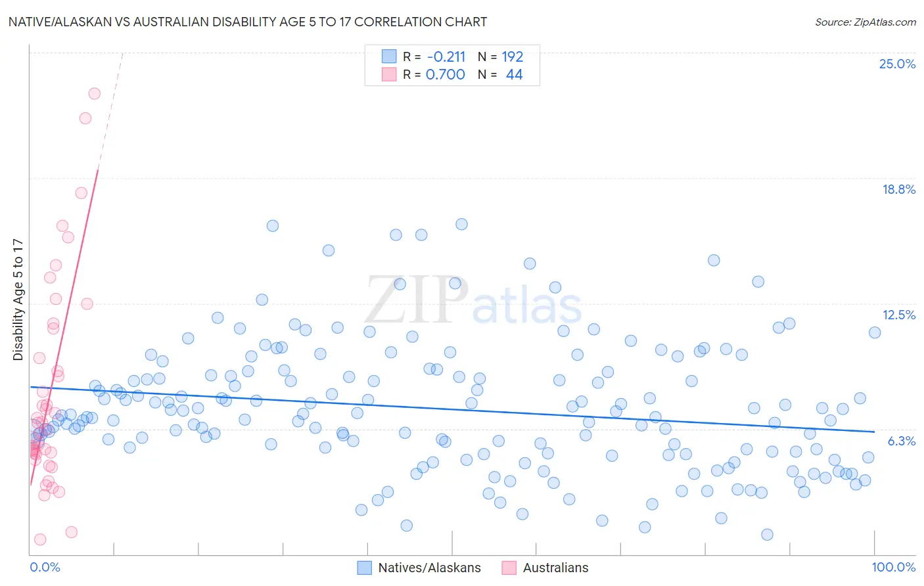Click the pink R = 0.700 stats swatch
Viewport: 924px width, 586px height.
[x=389, y=74]
